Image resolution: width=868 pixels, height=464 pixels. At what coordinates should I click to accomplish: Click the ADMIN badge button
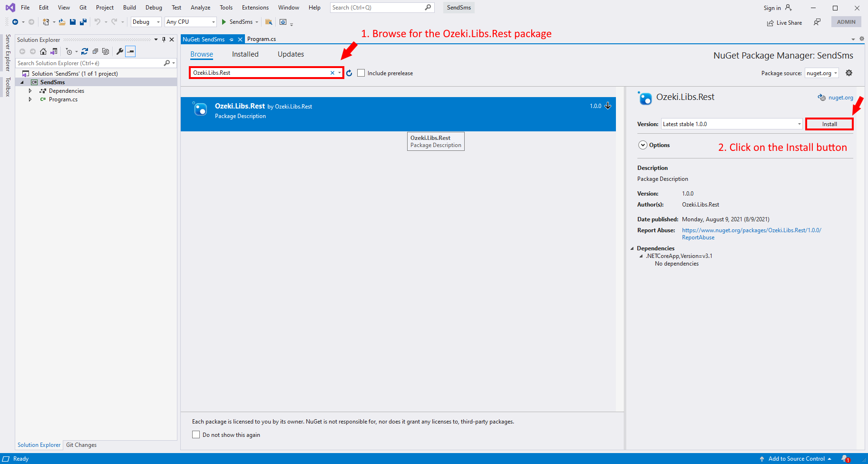coord(846,22)
